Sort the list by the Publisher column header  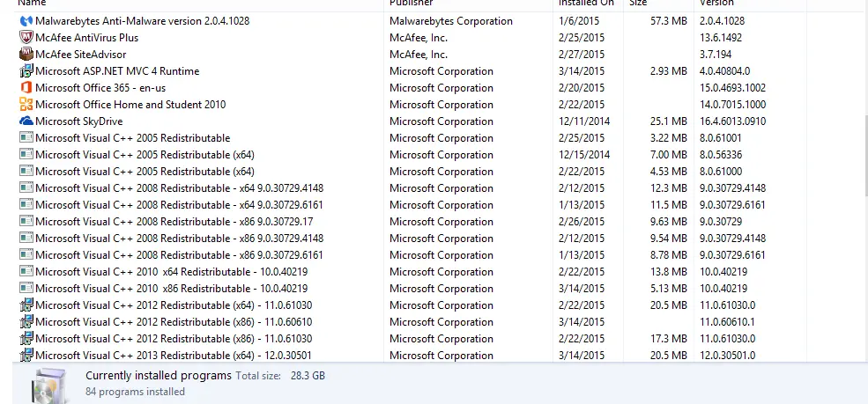point(411,4)
